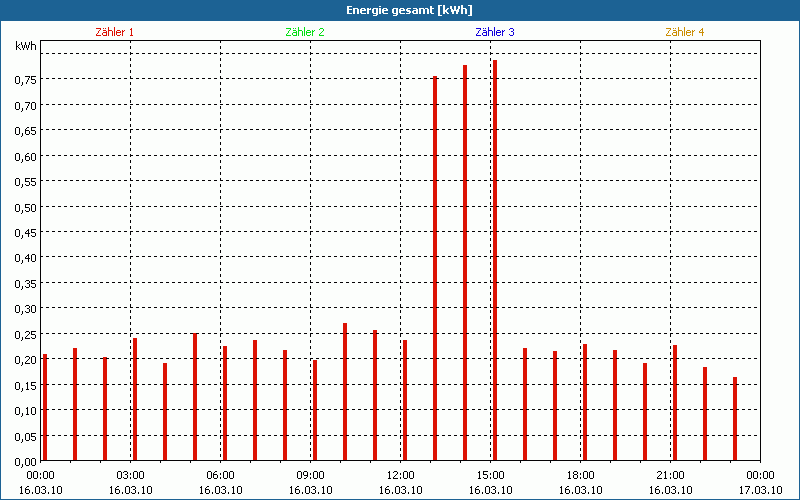Click the 15:00 x-axis time label

pyautogui.click(x=490, y=476)
